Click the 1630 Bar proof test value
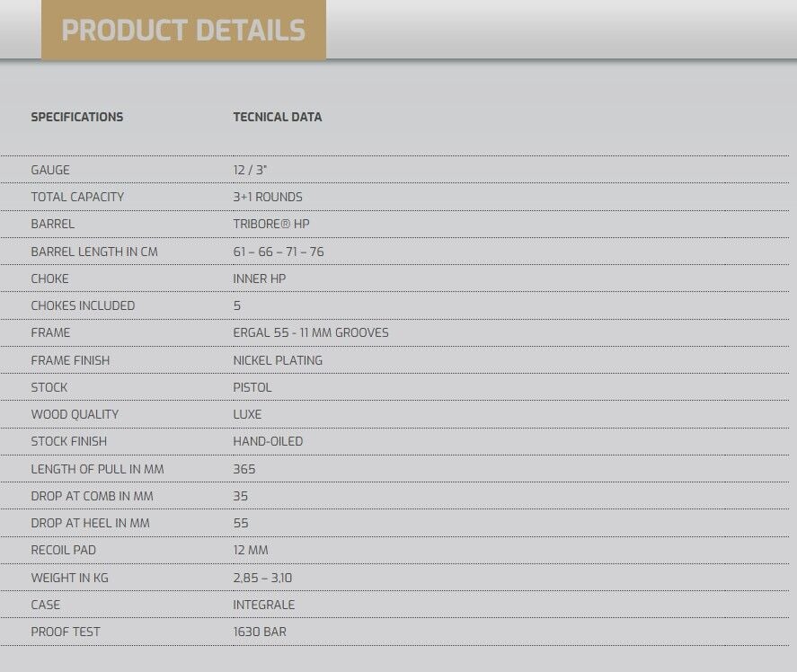The width and height of the screenshot is (797, 672). point(260,632)
